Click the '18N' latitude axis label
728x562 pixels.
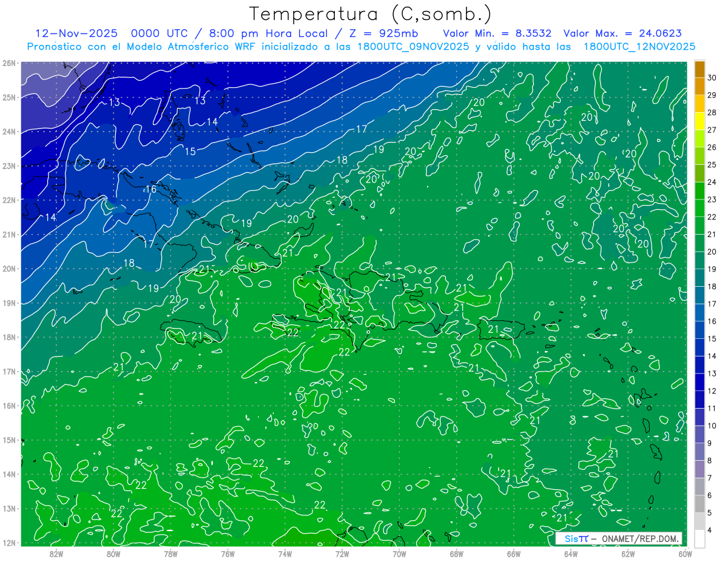pos(10,337)
